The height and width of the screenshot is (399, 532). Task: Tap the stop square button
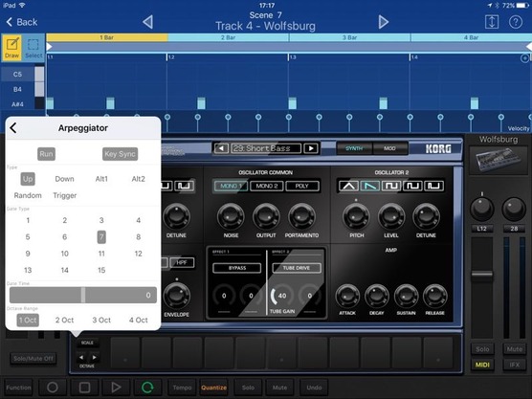[84, 388]
